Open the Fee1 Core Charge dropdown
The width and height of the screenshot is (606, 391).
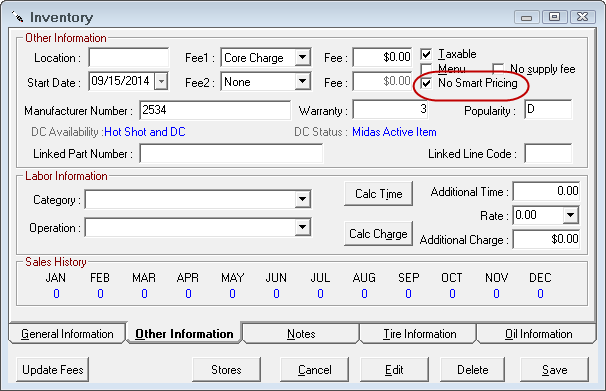click(x=303, y=58)
